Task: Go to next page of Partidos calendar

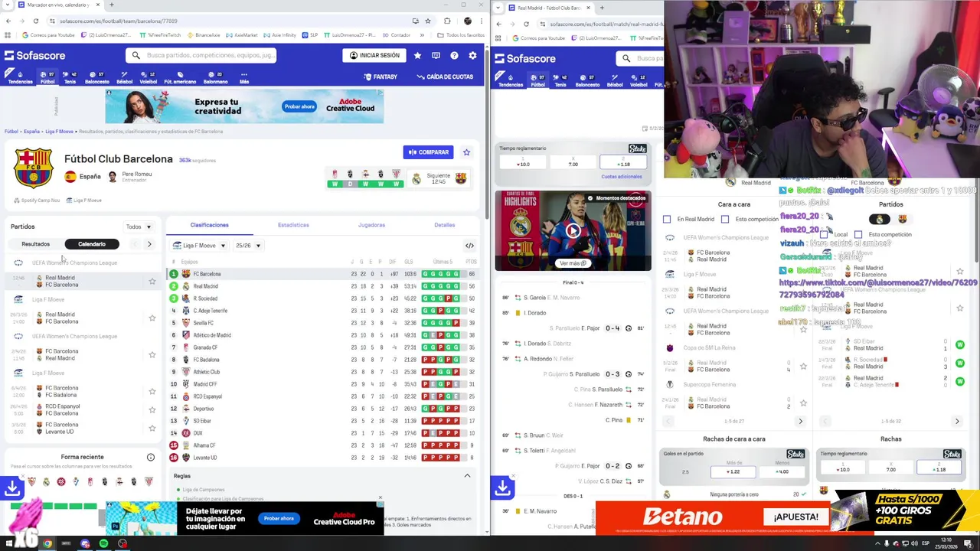Action: tap(149, 244)
